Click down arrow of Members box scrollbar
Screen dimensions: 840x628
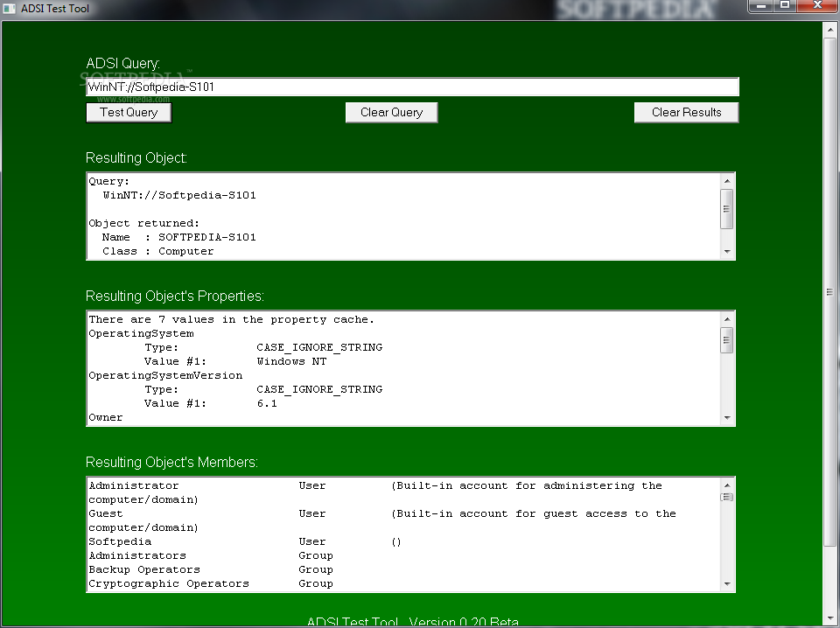[x=727, y=583]
